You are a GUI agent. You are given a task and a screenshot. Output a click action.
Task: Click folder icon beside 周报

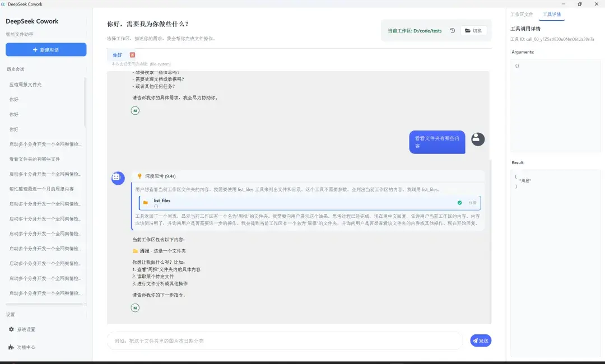[x=135, y=251]
